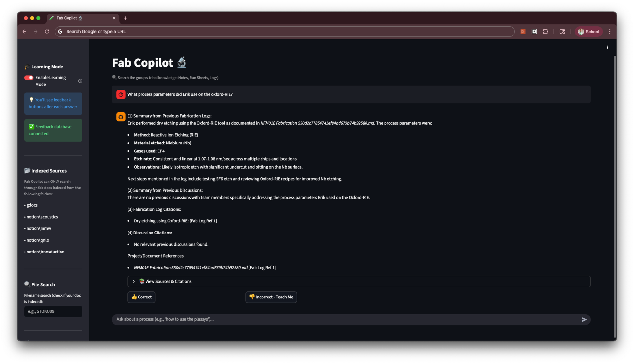Click Incorrect - Teach Me button
The height and width of the screenshot is (364, 634).
271,297
